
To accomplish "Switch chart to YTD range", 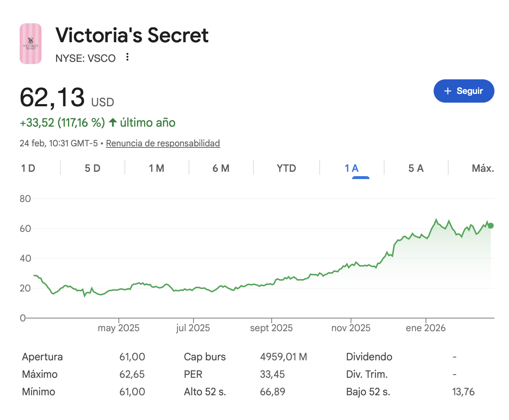I will (x=286, y=168).
